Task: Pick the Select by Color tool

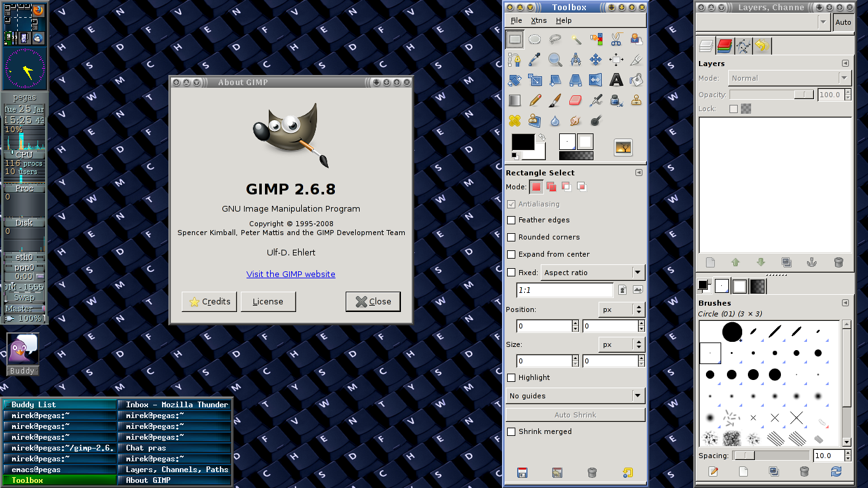Action: point(596,39)
